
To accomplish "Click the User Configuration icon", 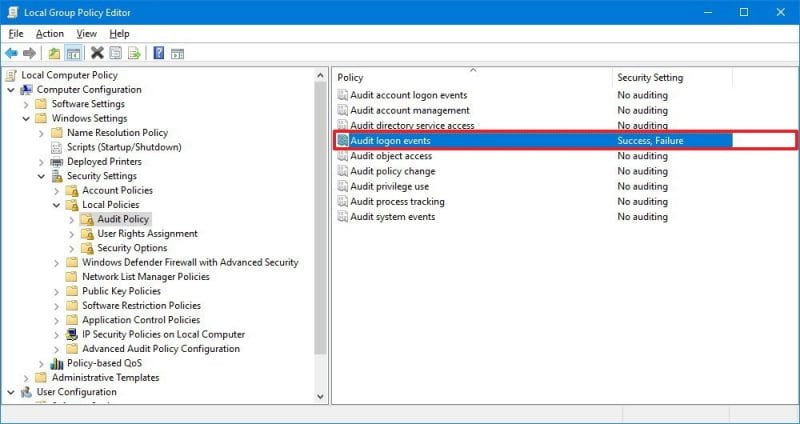I will (x=27, y=392).
